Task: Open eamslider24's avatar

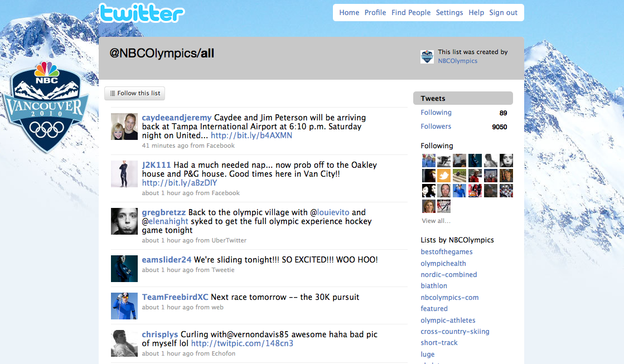Action: [124, 269]
